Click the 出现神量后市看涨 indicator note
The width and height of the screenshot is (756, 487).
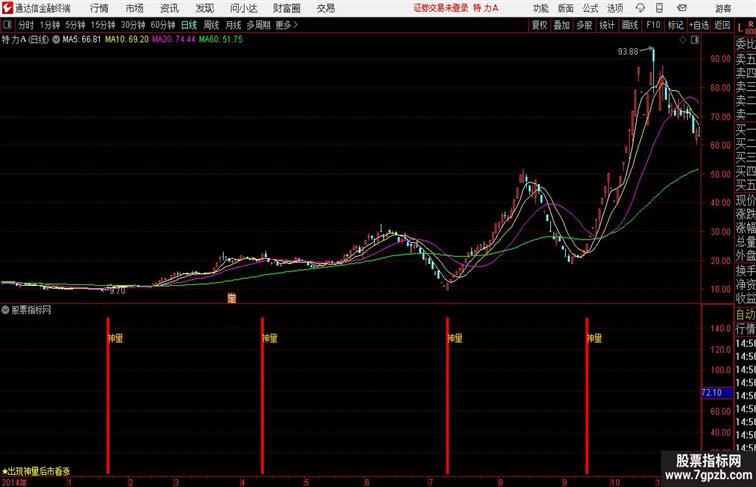(39, 472)
